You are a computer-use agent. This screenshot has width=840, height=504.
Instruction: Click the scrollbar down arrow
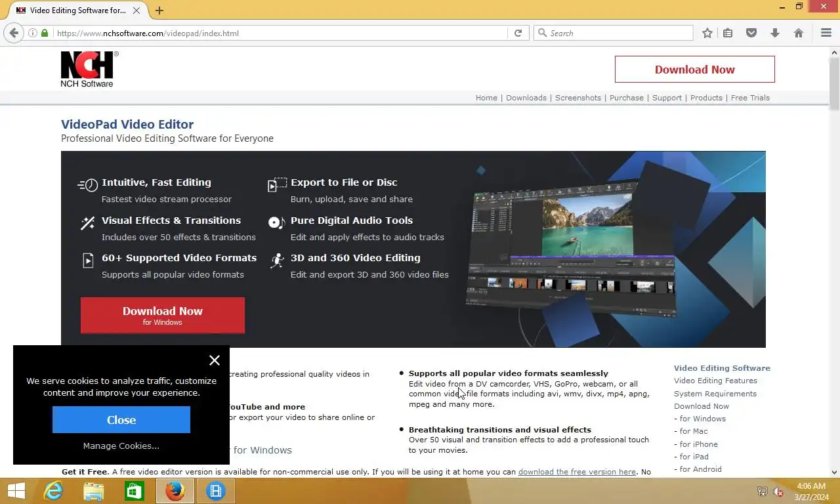click(834, 472)
